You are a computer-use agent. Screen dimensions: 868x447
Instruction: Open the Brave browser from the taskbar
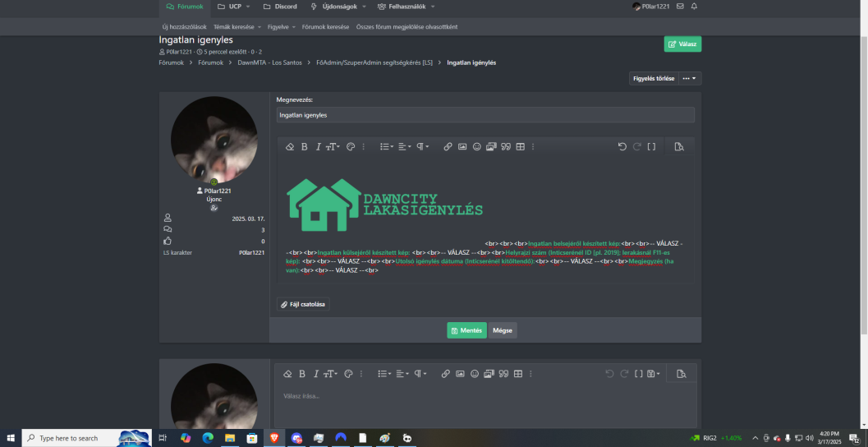coord(273,438)
